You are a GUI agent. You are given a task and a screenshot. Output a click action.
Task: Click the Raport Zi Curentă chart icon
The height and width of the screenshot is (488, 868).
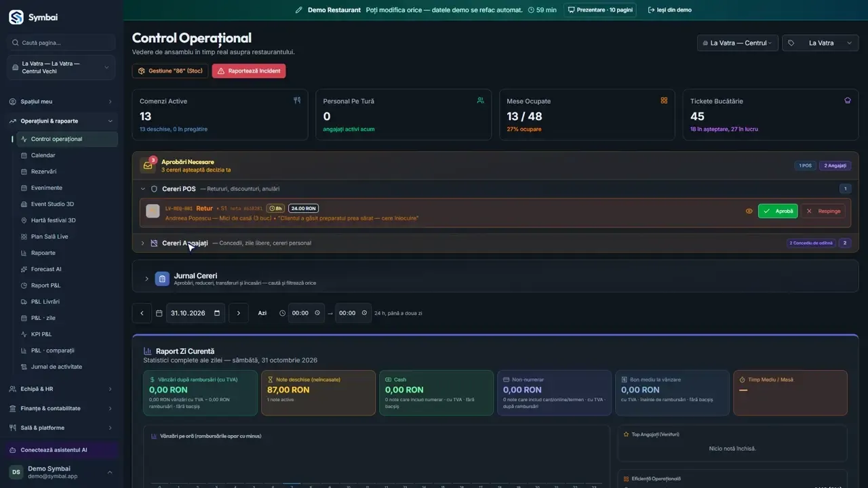click(148, 351)
